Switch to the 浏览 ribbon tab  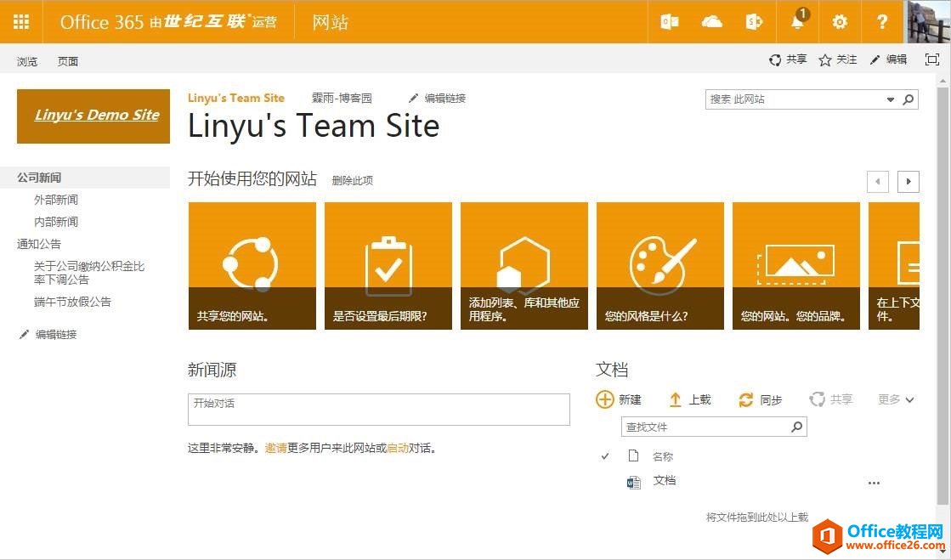coord(27,61)
